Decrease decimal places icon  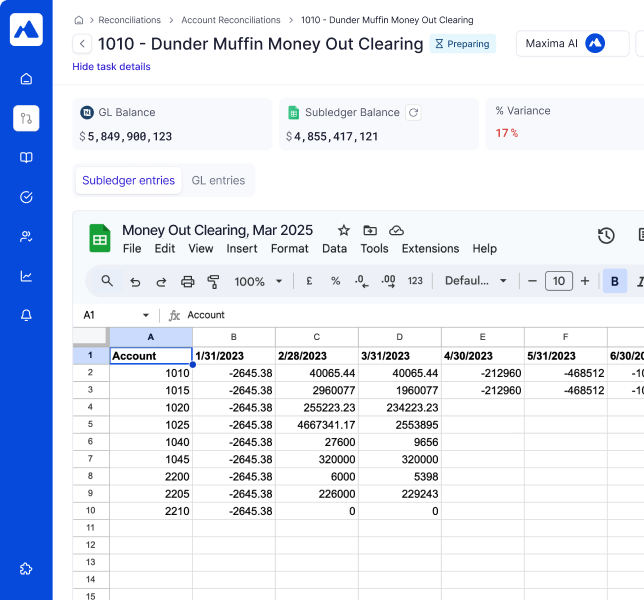coord(361,281)
